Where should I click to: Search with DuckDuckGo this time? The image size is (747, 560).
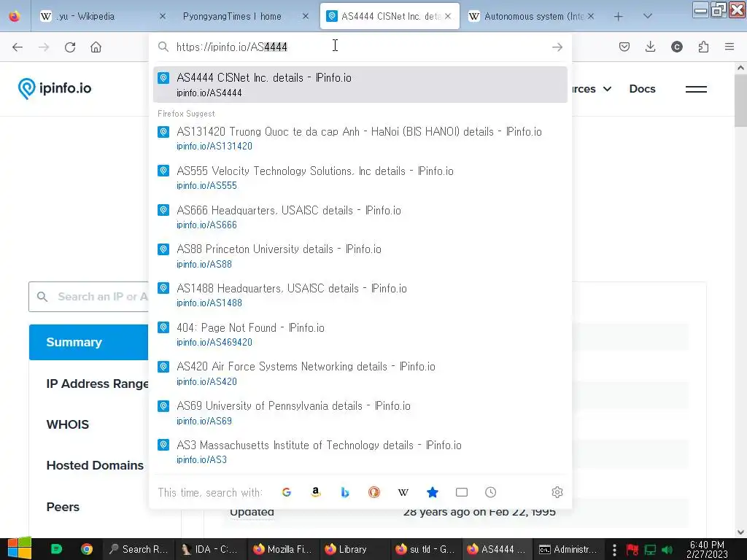pyautogui.click(x=374, y=492)
